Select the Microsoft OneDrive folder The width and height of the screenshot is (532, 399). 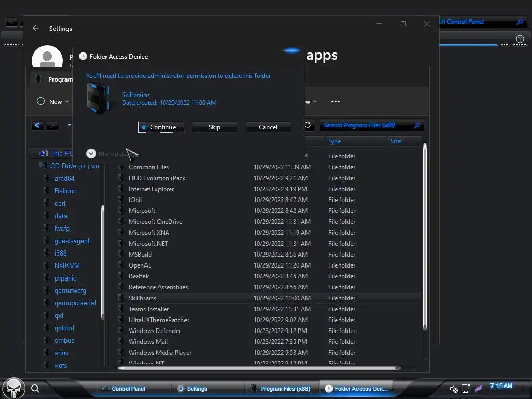click(270, 221)
